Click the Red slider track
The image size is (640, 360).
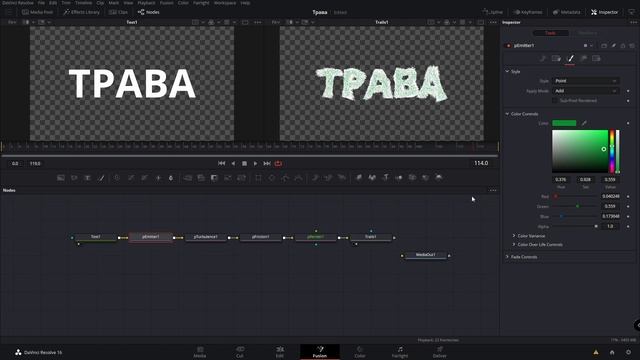tap(576, 196)
